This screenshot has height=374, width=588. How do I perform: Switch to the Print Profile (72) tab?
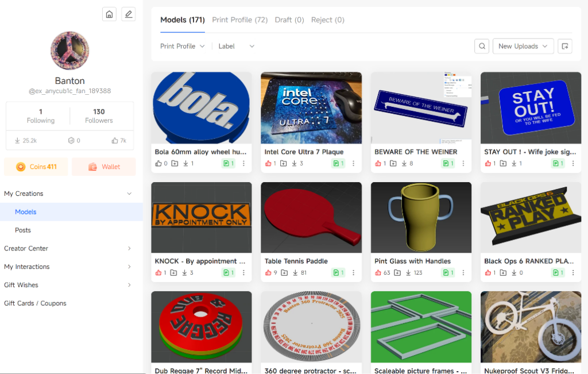(x=239, y=20)
